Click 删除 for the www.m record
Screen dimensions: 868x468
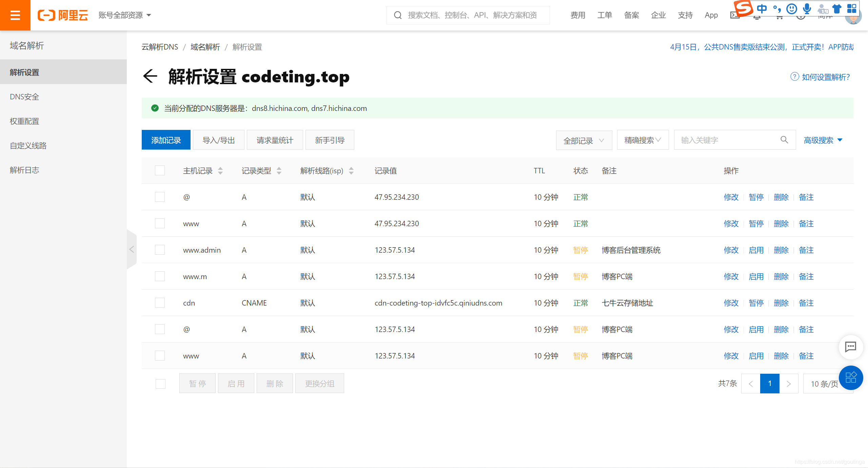pos(781,276)
